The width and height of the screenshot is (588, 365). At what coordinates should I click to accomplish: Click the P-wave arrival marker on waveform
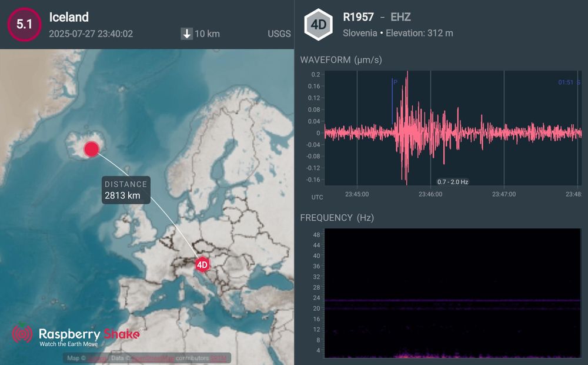pos(393,101)
